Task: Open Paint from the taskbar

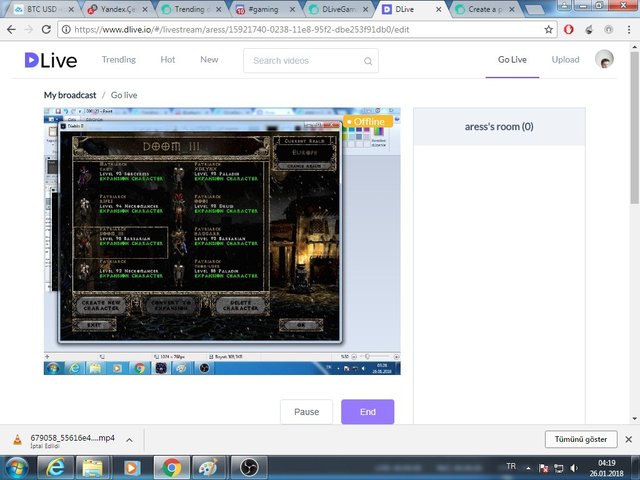Action: [210, 467]
